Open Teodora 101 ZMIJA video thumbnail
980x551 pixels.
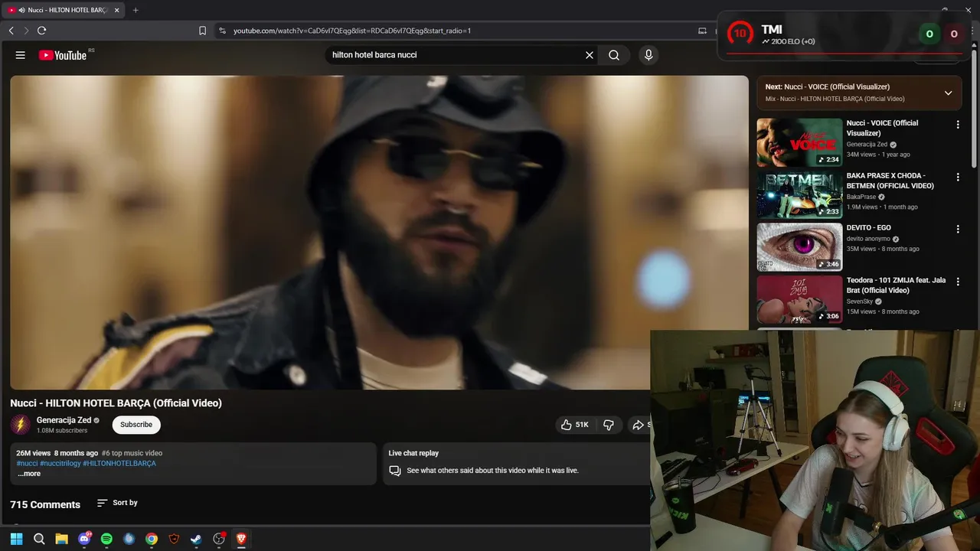tap(799, 299)
